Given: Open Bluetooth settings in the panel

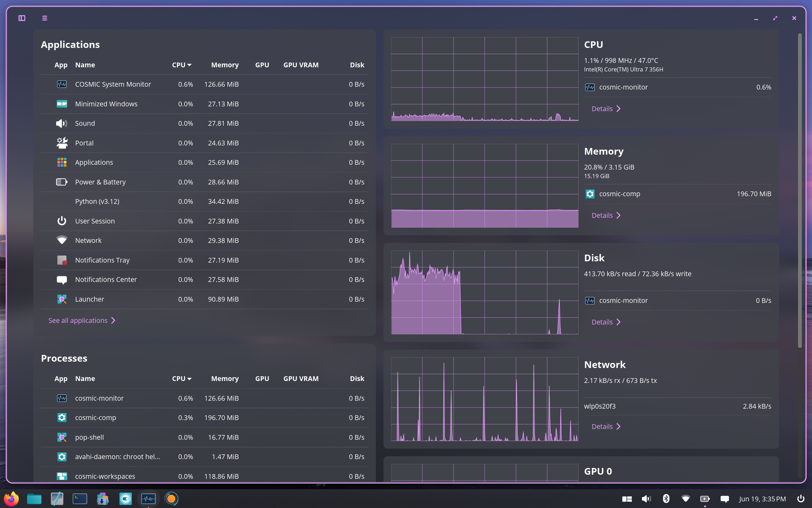Looking at the screenshot, I should [x=666, y=498].
